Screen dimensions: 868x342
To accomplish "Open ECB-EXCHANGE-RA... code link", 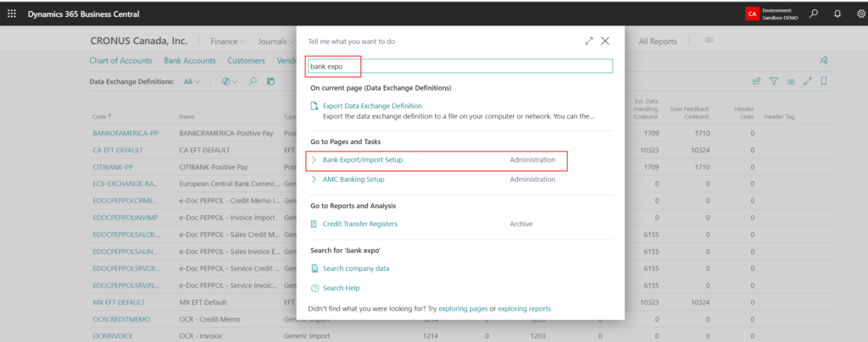I will (x=125, y=184).
